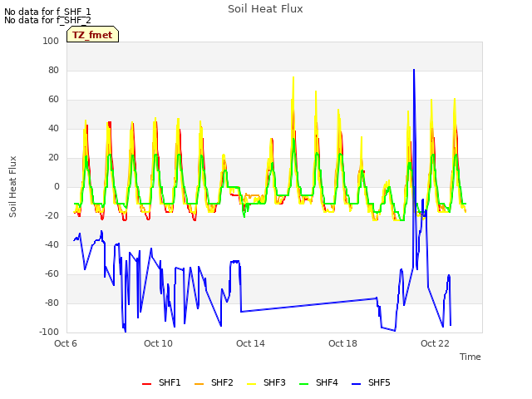Select the Oct 14 x-axis tick label

(250, 343)
